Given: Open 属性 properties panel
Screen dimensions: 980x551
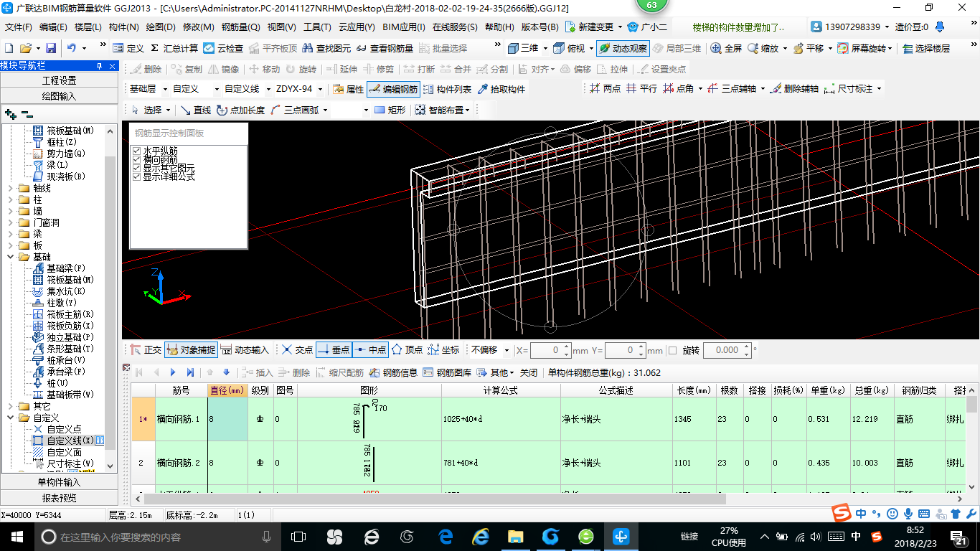Looking at the screenshot, I should tap(349, 89).
